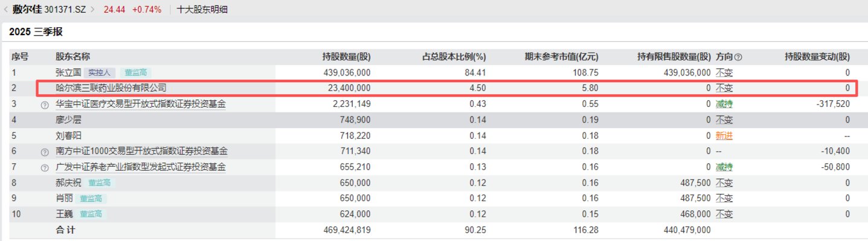This screenshot has width=868, height=241.
Task: Click the 十大股东明细 title
Action: (x=202, y=10)
